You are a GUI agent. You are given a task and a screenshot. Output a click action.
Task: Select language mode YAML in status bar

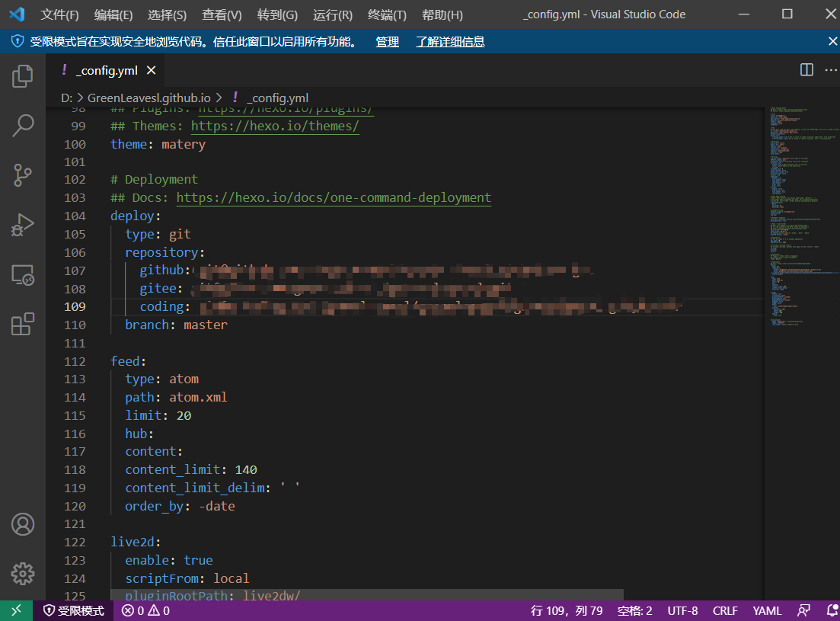[x=767, y=611]
